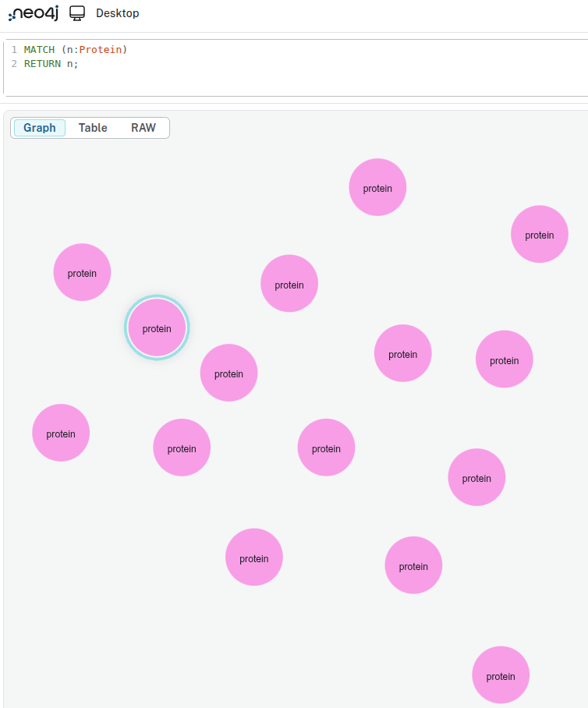Select the Graph view tab

point(40,128)
